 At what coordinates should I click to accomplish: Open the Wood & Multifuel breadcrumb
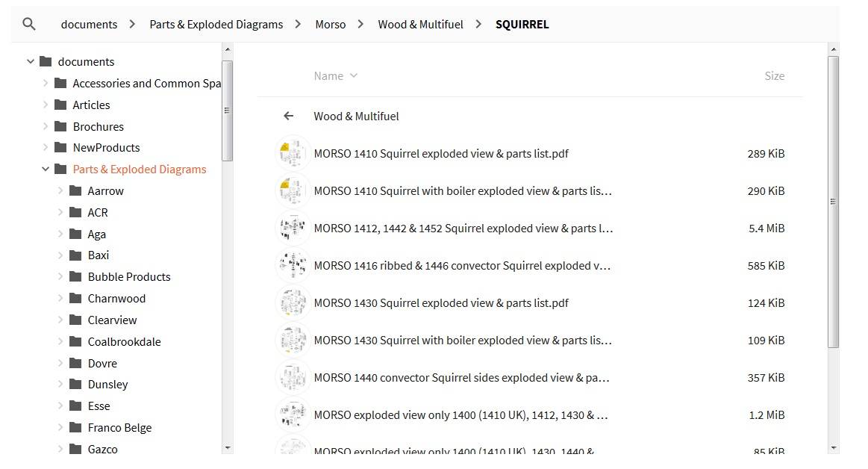(x=420, y=25)
